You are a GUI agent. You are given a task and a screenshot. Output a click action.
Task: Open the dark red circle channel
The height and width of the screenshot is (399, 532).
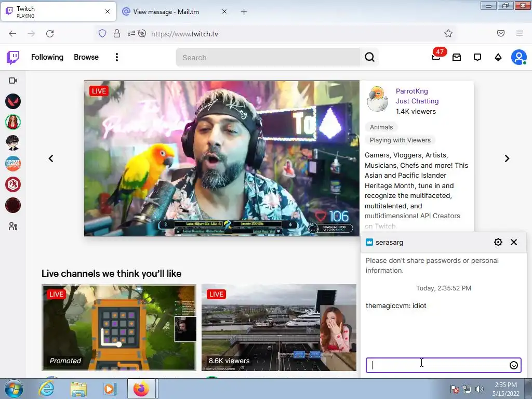(13, 205)
